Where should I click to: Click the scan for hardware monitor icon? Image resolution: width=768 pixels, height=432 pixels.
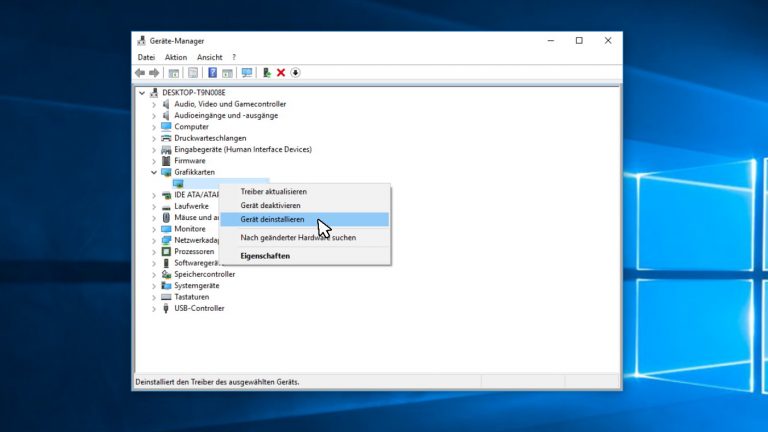246,73
